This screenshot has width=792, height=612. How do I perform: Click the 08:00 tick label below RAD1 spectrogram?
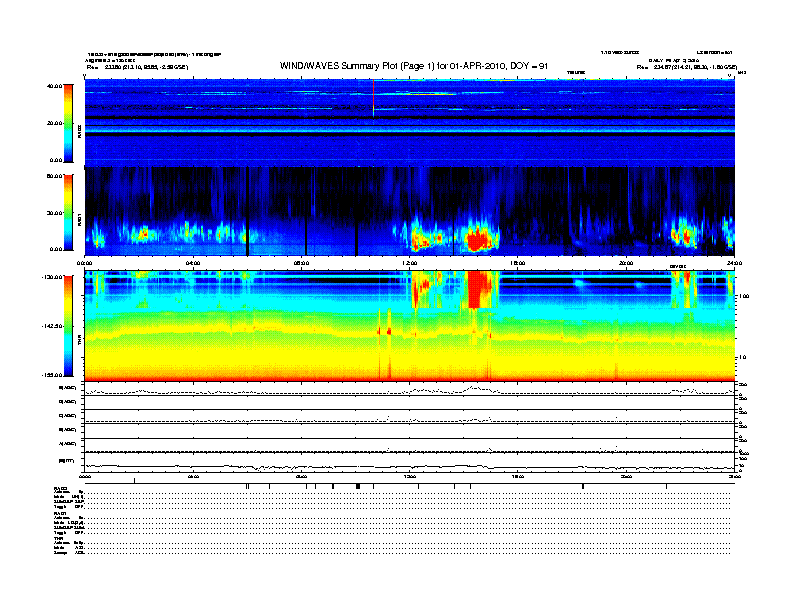pos(301,263)
